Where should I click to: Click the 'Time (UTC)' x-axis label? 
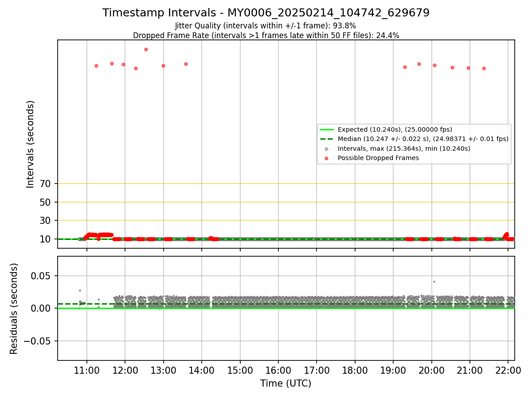pos(286,383)
